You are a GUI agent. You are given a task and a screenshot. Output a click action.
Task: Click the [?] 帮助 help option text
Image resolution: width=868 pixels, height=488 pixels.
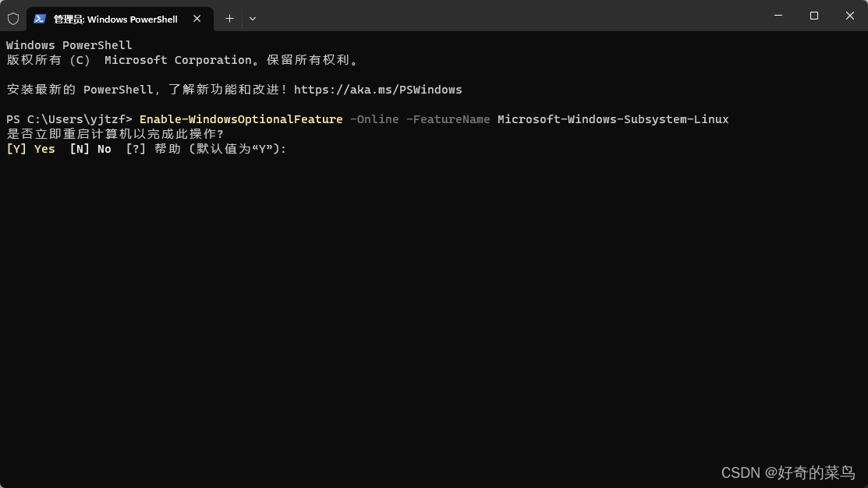(x=155, y=149)
